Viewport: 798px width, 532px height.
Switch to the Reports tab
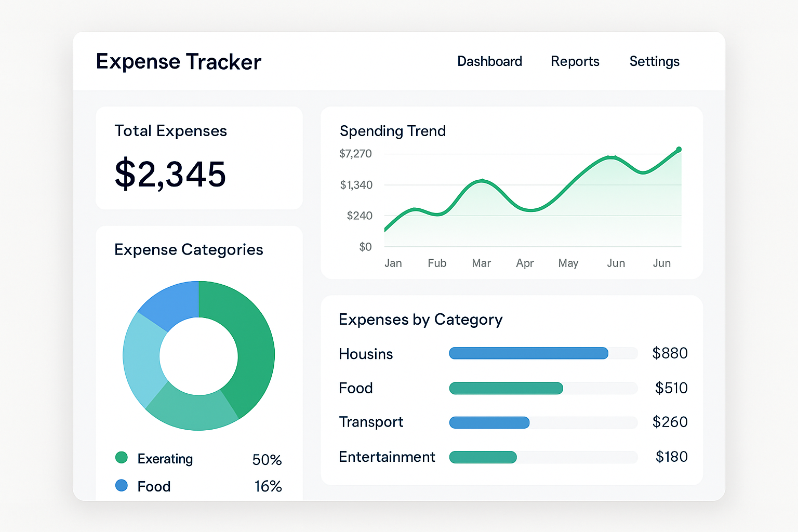point(575,61)
